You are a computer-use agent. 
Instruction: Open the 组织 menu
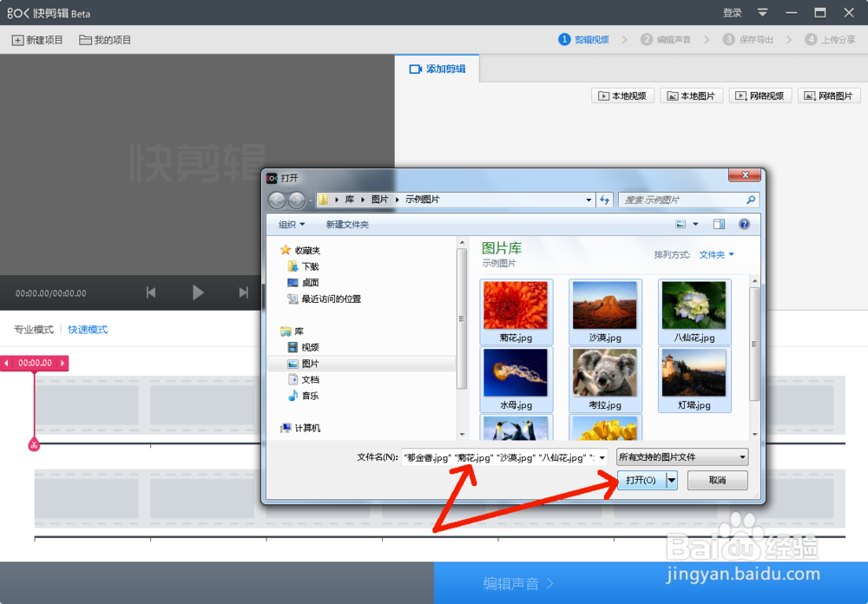[x=291, y=224]
